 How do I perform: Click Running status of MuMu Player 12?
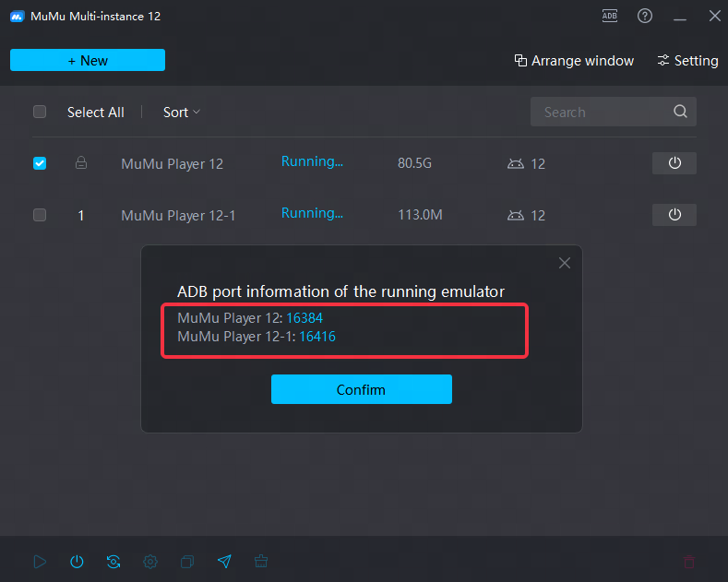tap(312, 162)
